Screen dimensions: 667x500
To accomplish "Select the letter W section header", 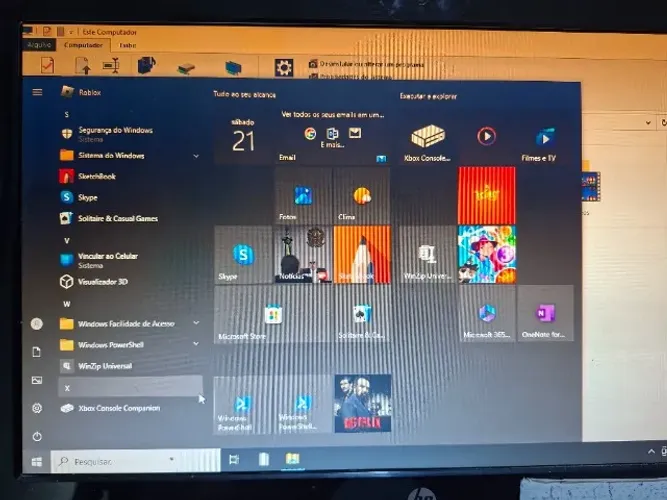I will [x=66, y=304].
